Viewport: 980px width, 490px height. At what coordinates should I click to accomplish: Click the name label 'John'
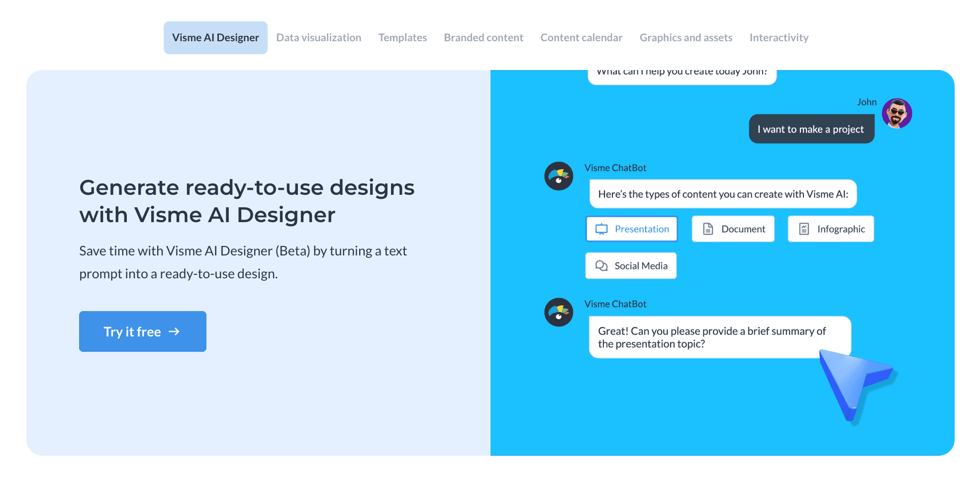tap(867, 102)
